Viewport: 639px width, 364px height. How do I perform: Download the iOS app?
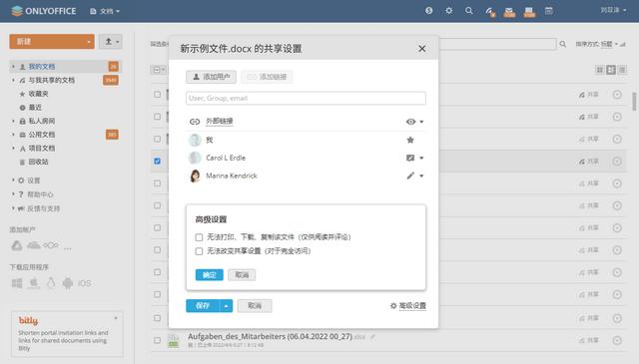[x=84, y=283]
